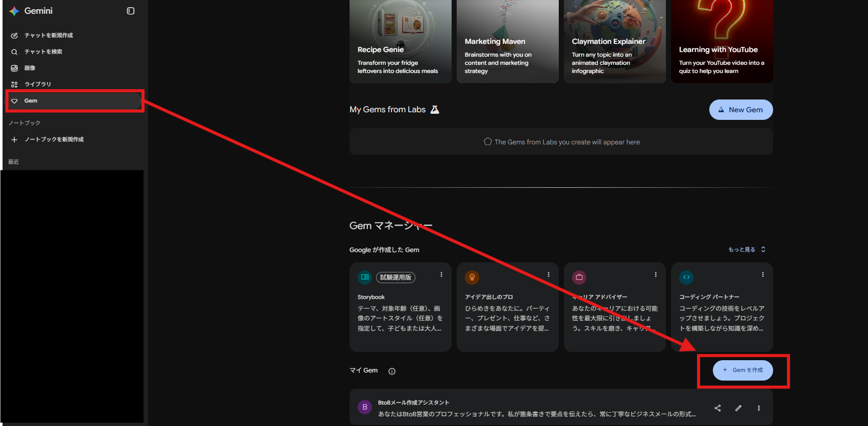Click the 'The Gems from Labs you create will appear here' text
The image size is (868, 426).
[567, 142]
